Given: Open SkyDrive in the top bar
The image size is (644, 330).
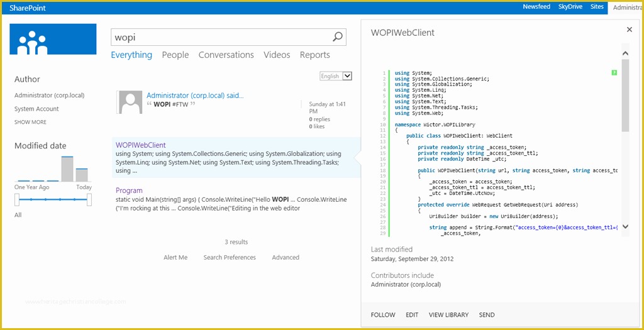Looking at the screenshot, I should tap(570, 7).
